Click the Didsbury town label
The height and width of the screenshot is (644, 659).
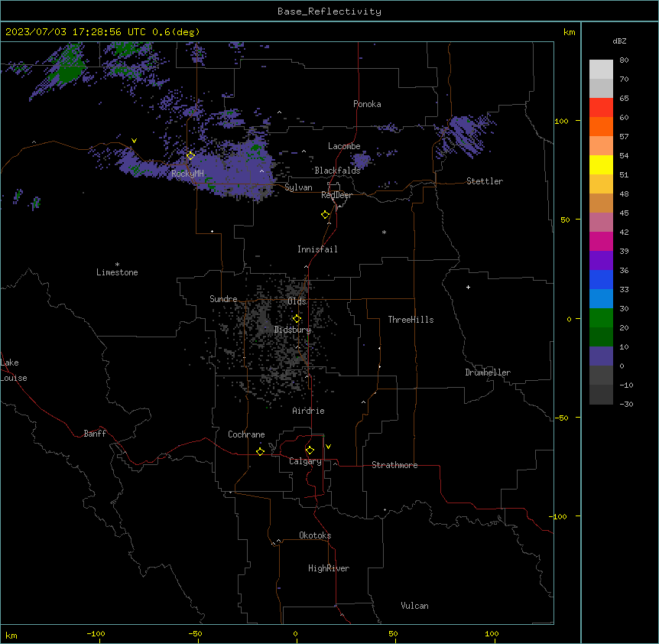[293, 330]
